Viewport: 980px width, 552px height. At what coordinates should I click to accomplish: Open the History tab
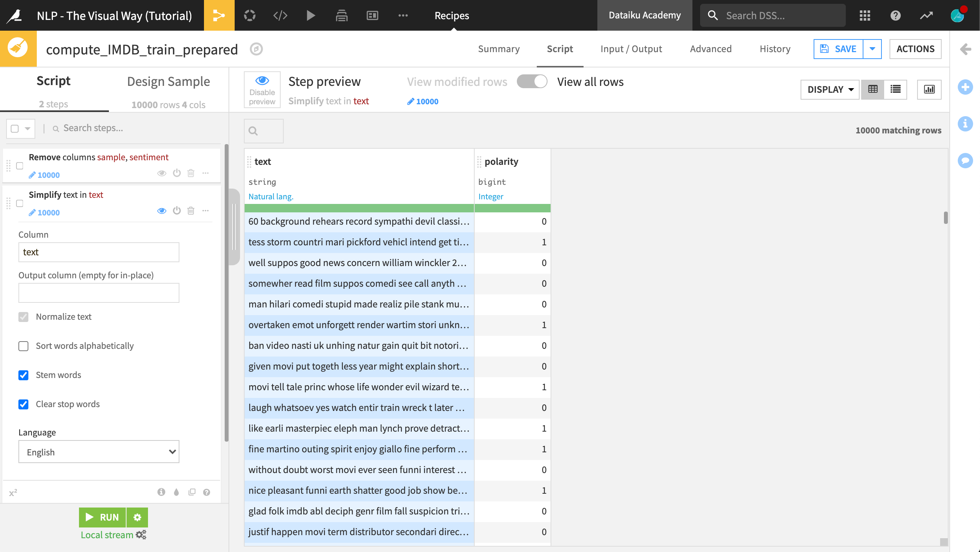(x=775, y=49)
